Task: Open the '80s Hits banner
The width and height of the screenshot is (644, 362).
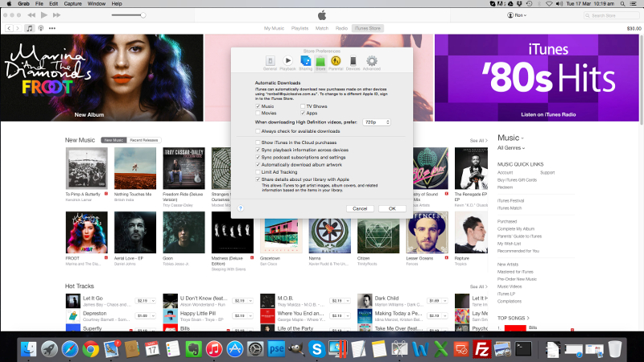Action: tap(537, 77)
